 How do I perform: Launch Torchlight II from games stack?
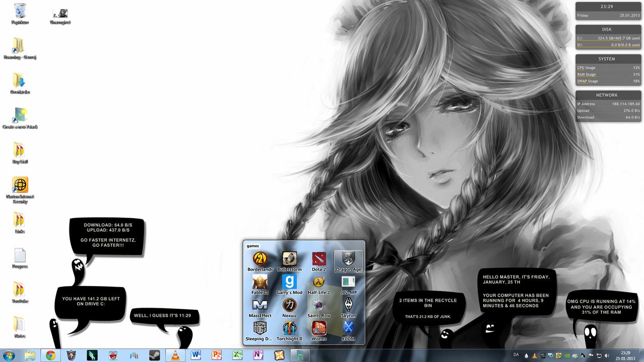click(x=289, y=329)
